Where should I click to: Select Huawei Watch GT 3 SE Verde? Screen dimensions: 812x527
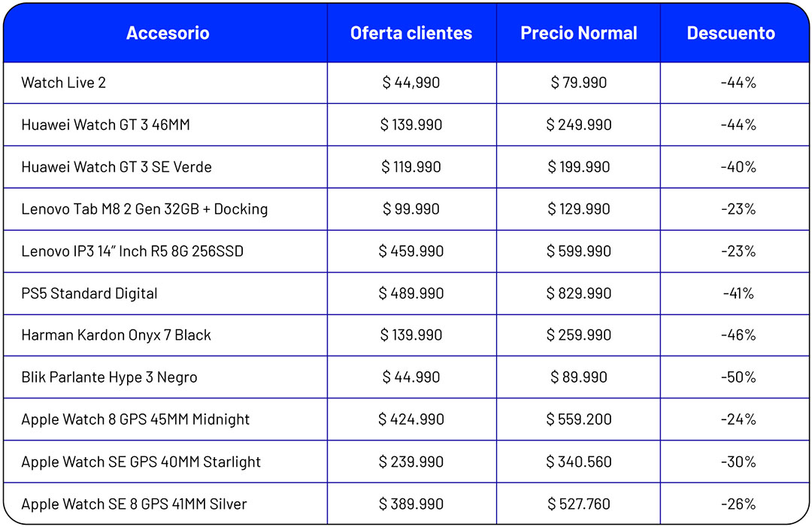click(117, 167)
